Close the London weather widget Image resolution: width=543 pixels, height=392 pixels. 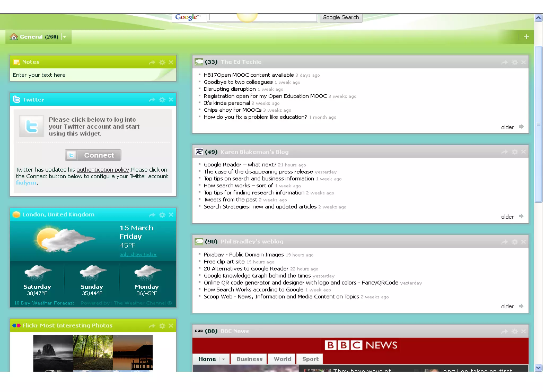tap(171, 215)
